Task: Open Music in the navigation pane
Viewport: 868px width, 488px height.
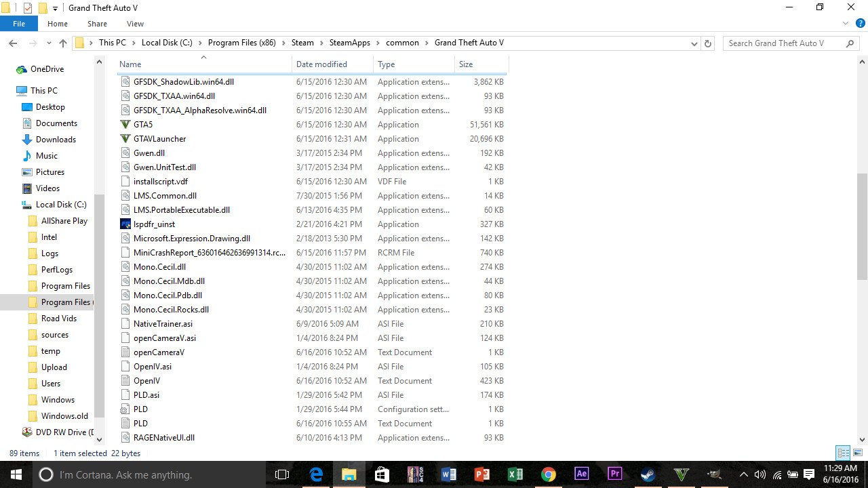Action: click(x=46, y=156)
